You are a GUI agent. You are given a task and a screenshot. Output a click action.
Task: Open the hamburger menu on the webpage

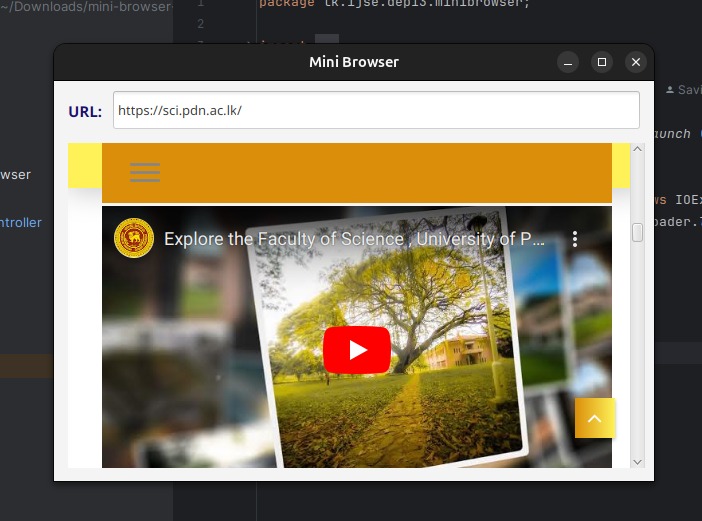pos(145,172)
